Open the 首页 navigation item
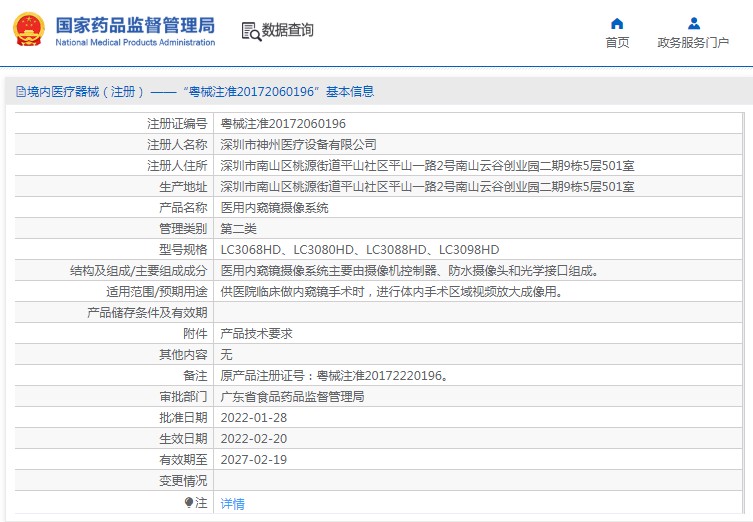Image resolution: width=753 pixels, height=522 pixels. coord(617,42)
